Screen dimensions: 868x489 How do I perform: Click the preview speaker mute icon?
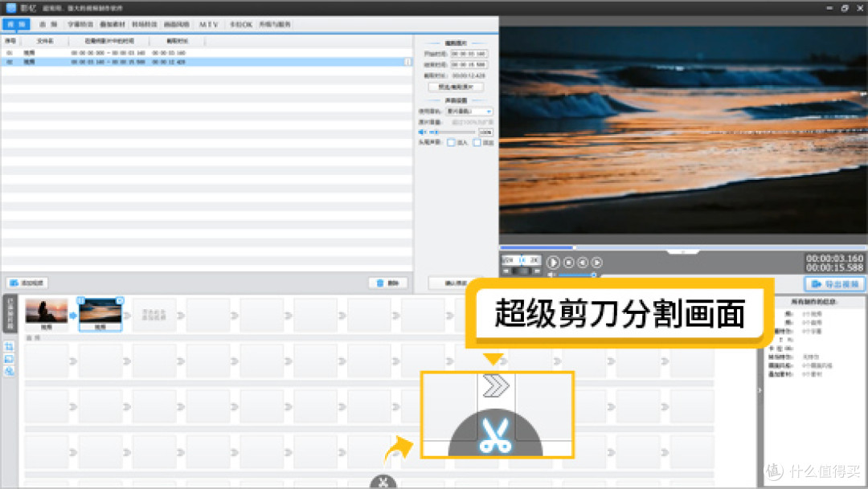pyautogui.click(x=551, y=275)
